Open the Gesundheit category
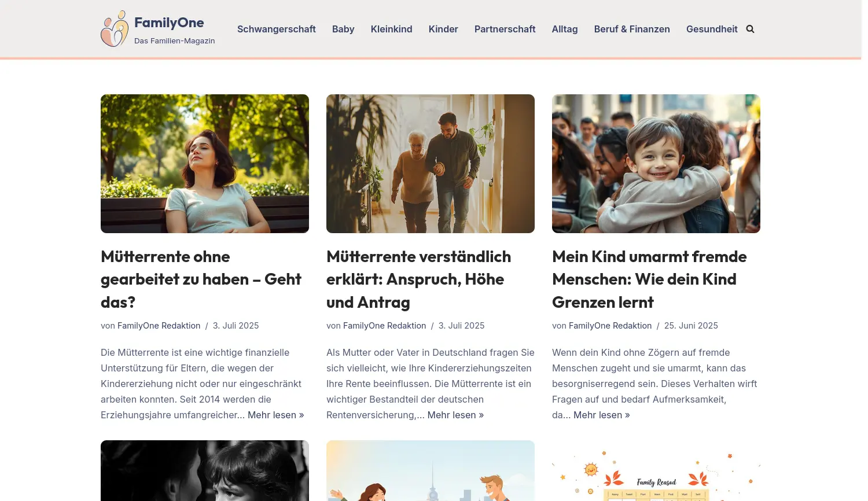 (x=712, y=29)
